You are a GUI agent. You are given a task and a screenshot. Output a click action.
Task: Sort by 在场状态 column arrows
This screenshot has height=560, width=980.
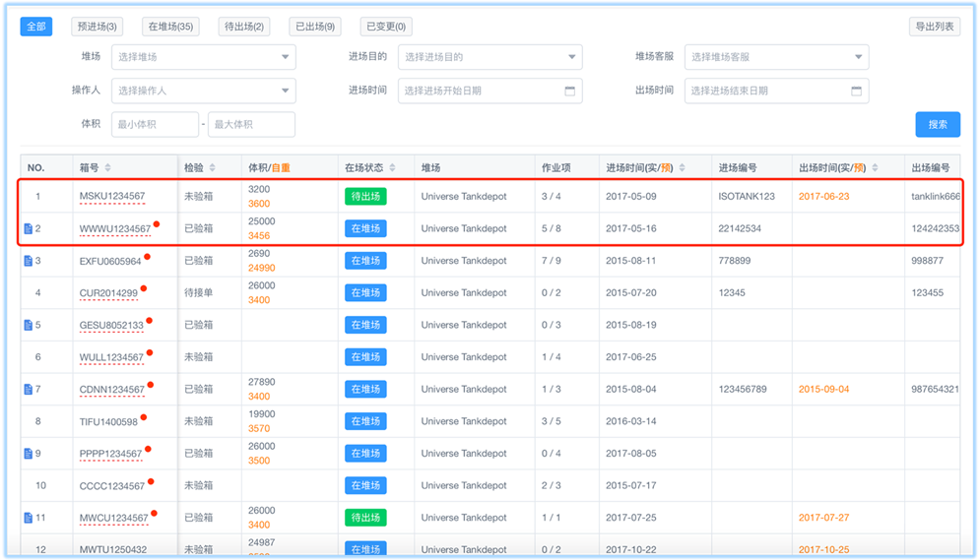point(392,167)
